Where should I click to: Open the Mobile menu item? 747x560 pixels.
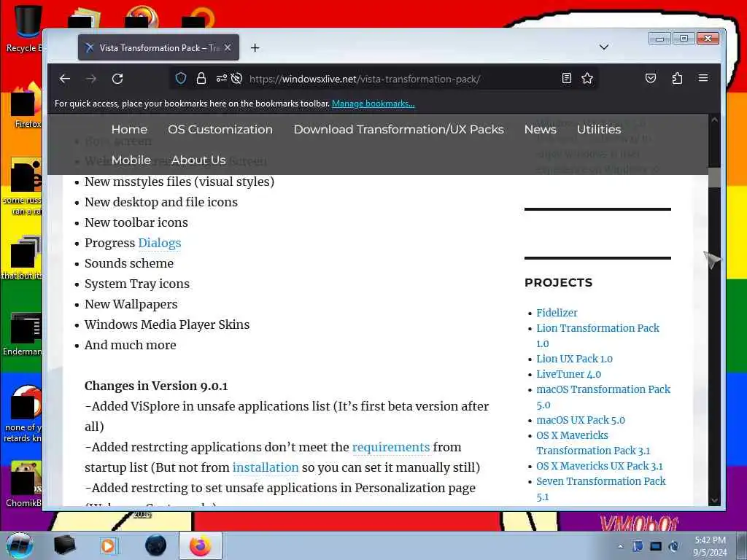[131, 160]
